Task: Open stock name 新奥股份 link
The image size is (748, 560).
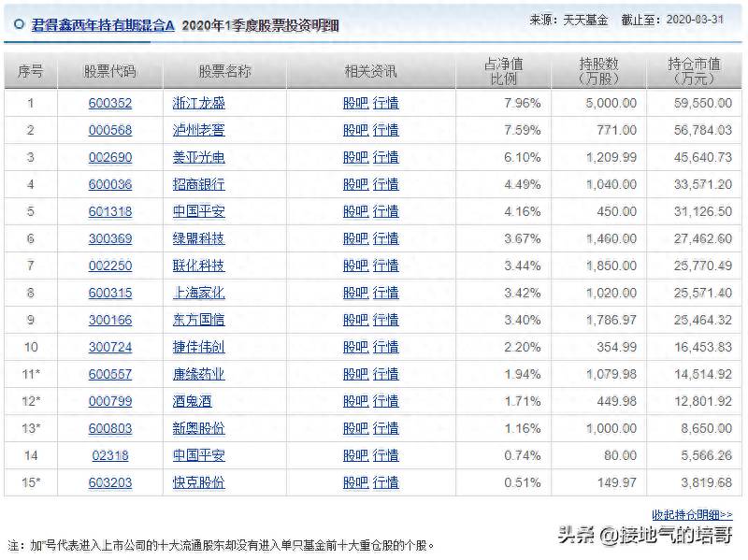Action: (x=198, y=428)
